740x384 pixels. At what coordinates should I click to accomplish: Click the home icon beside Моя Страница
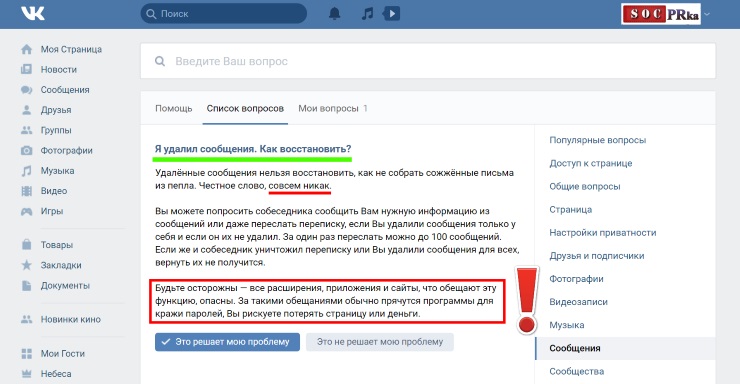(26, 49)
